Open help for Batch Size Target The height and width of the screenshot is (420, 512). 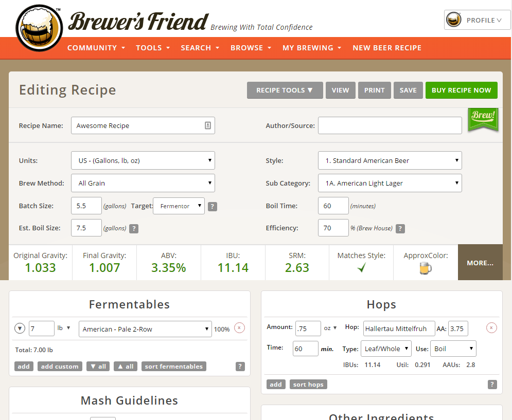click(x=212, y=206)
